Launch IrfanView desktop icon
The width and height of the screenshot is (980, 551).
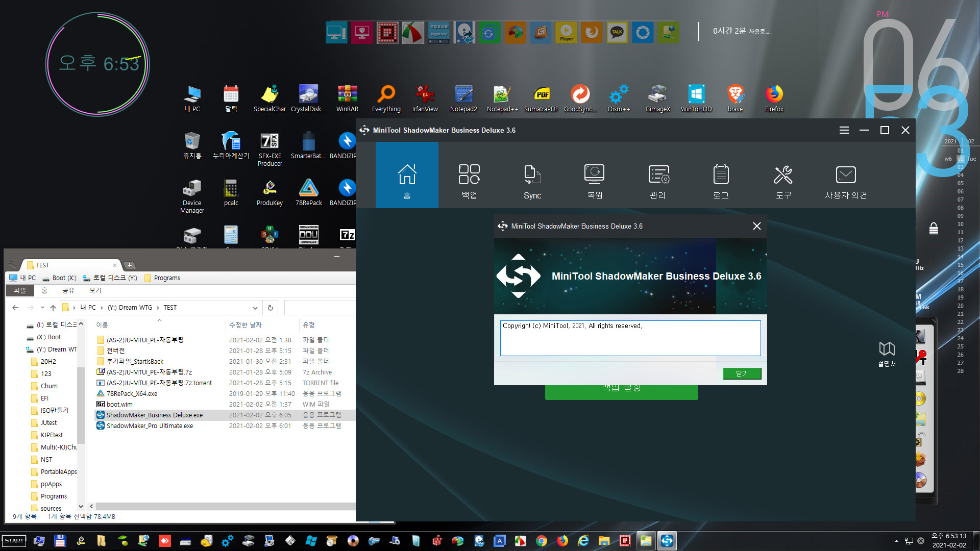[x=425, y=98]
